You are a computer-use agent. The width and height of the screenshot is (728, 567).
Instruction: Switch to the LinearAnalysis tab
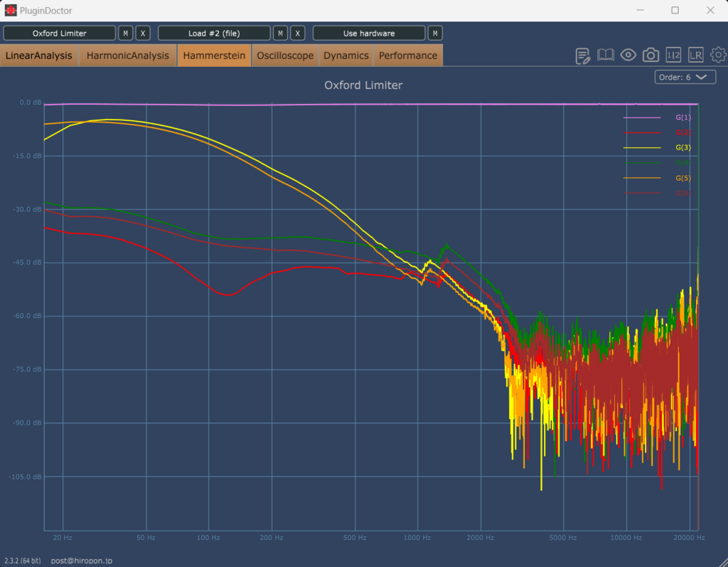coord(39,55)
